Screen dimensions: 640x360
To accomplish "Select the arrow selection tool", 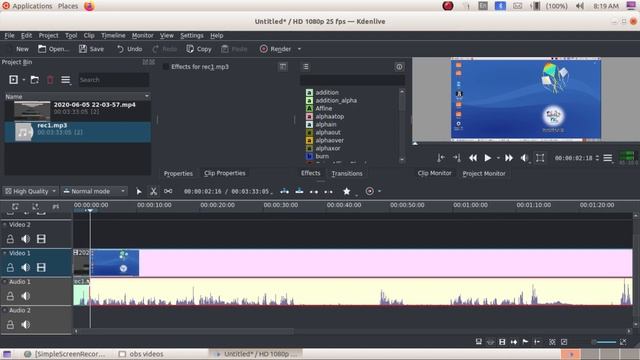I will point(139,191).
